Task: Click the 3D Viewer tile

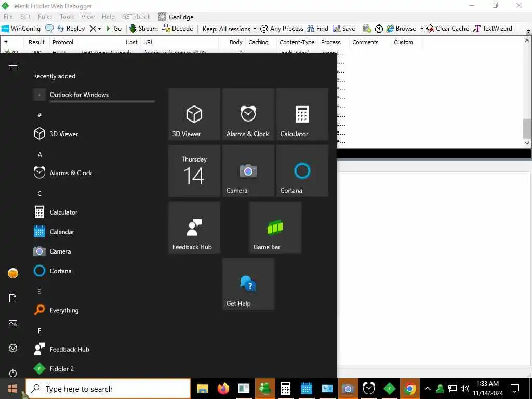Action: (194, 114)
